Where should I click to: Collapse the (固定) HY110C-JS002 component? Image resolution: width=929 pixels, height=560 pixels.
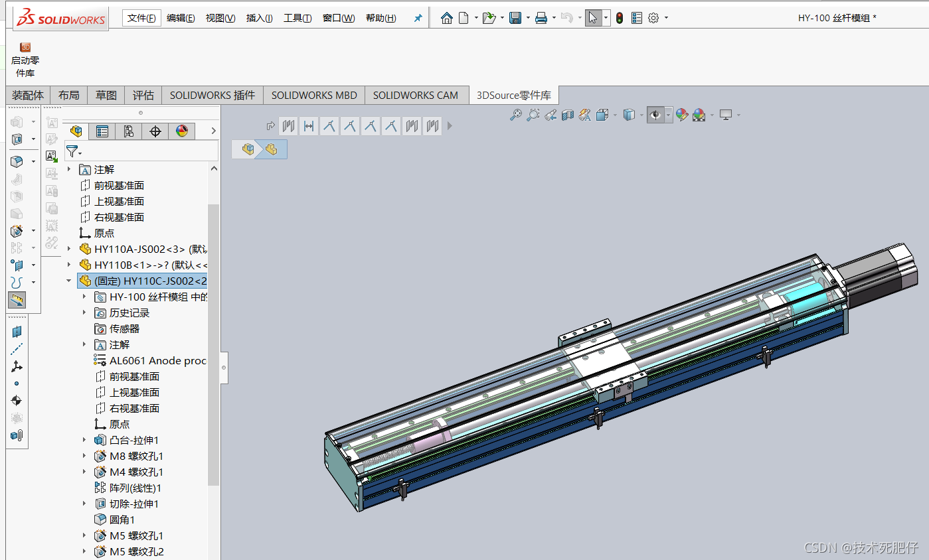(x=69, y=281)
